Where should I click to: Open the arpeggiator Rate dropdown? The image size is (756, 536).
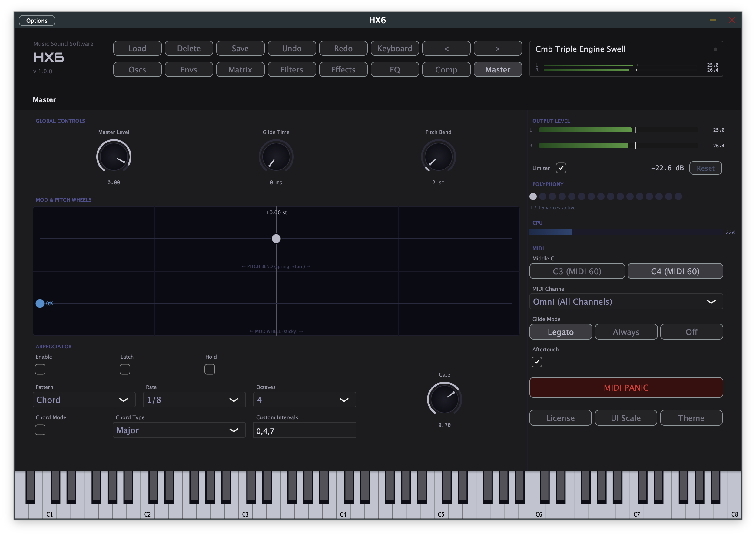[194, 400]
